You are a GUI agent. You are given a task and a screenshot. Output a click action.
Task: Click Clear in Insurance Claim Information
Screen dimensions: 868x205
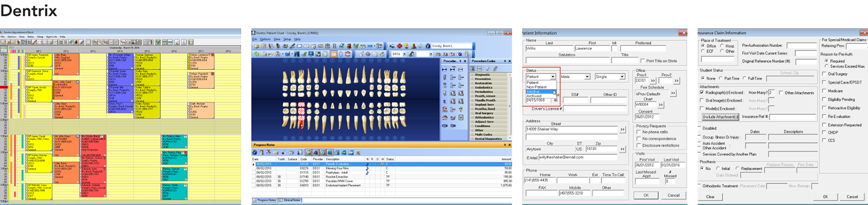(x=710, y=197)
